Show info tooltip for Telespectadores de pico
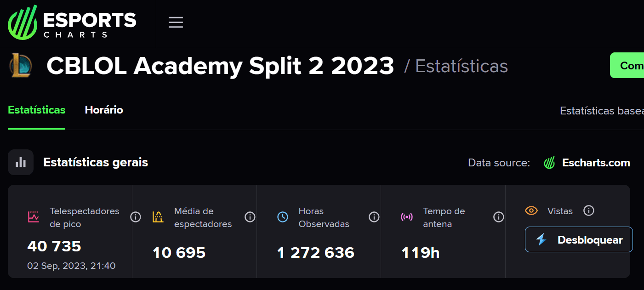 pyautogui.click(x=136, y=217)
